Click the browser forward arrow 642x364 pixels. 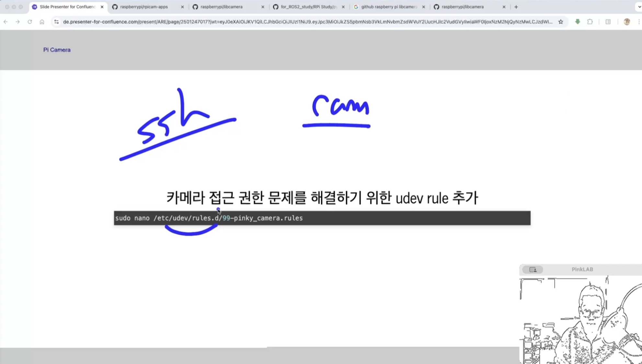(17, 22)
